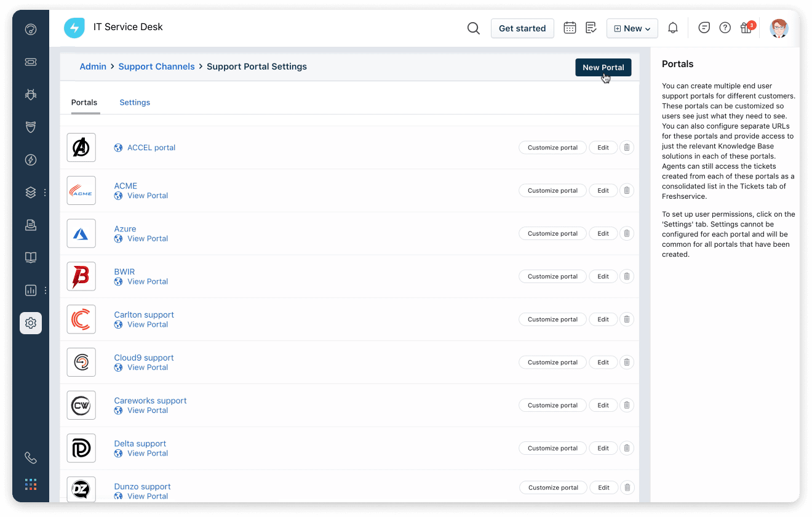Customize the Azure portal

(552, 234)
